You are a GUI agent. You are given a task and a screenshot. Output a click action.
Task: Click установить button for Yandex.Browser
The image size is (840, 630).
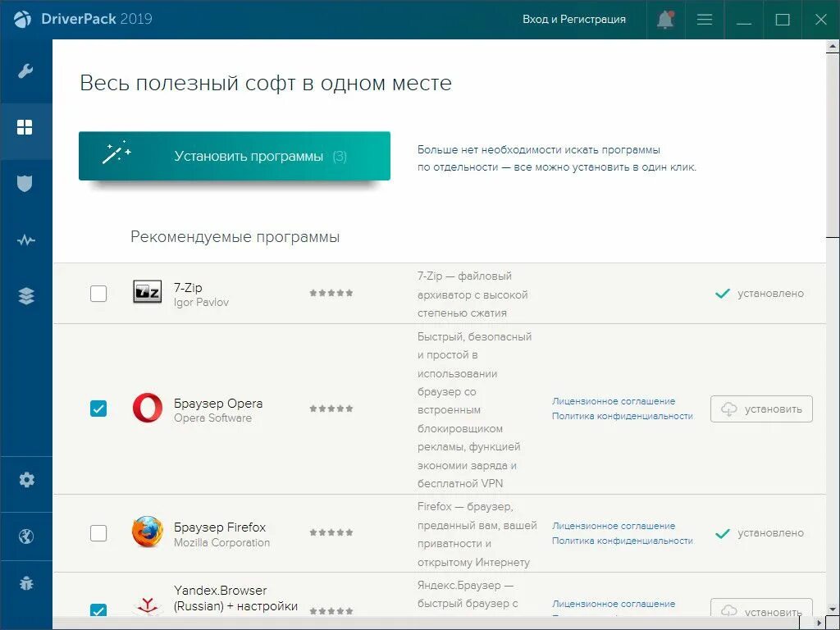click(x=761, y=608)
